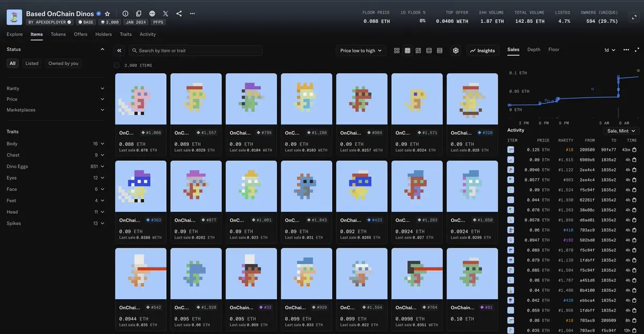
Task: Open display settings gear icon
Action: click(x=456, y=50)
